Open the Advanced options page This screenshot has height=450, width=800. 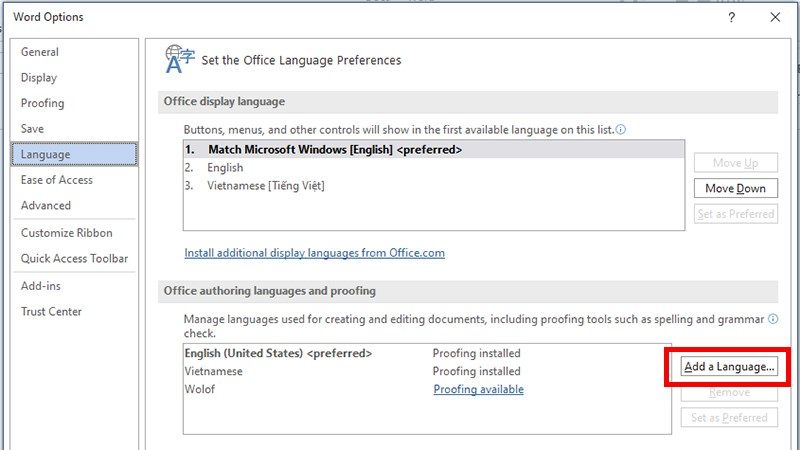pyautogui.click(x=74, y=205)
